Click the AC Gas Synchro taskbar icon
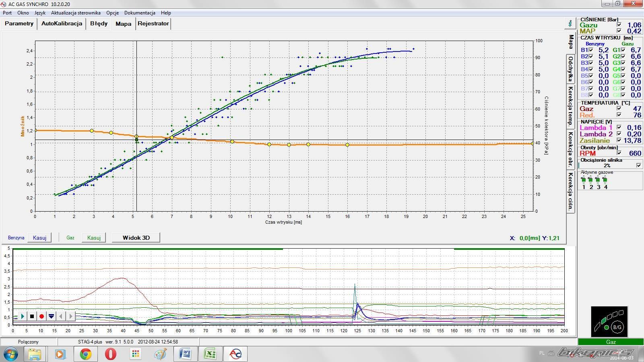644x362 pixels. (235, 354)
